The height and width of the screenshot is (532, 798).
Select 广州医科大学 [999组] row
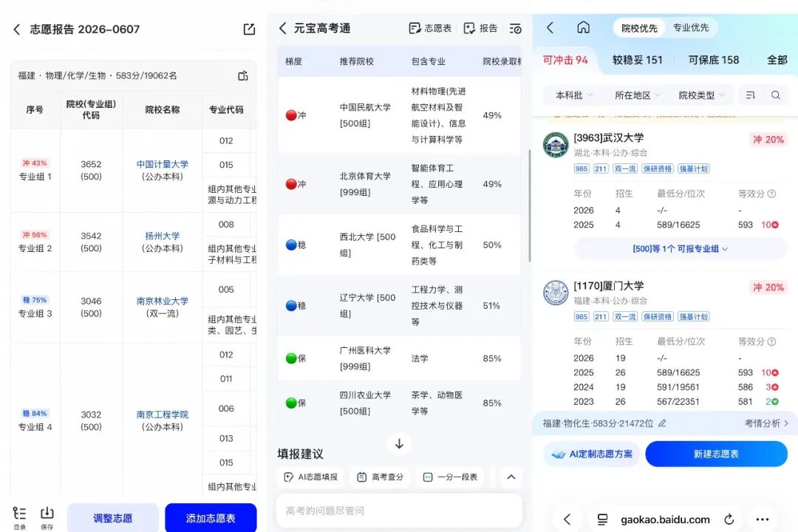[x=399, y=358]
